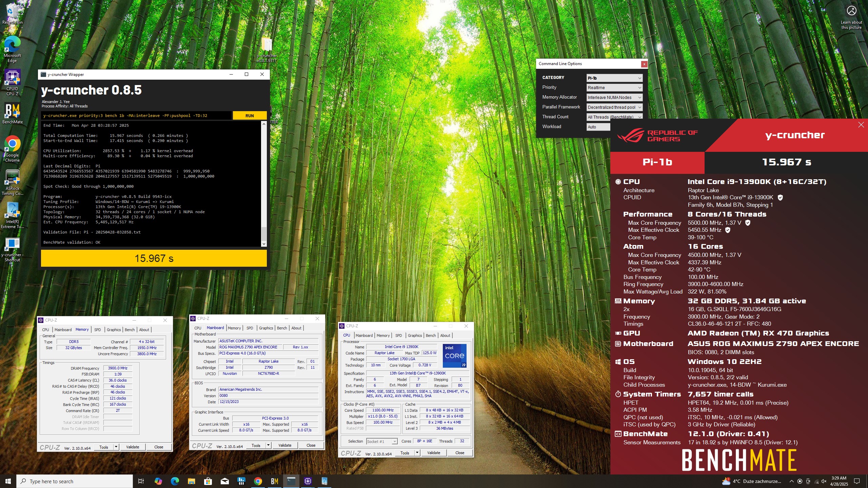Select the y-cruncher Shortcut desktop icon
The width and height of the screenshot is (868, 488).
(12, 249)
